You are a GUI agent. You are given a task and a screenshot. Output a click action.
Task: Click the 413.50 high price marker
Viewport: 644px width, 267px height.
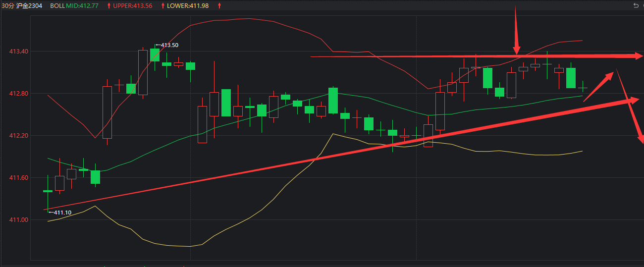click(167, 45)
